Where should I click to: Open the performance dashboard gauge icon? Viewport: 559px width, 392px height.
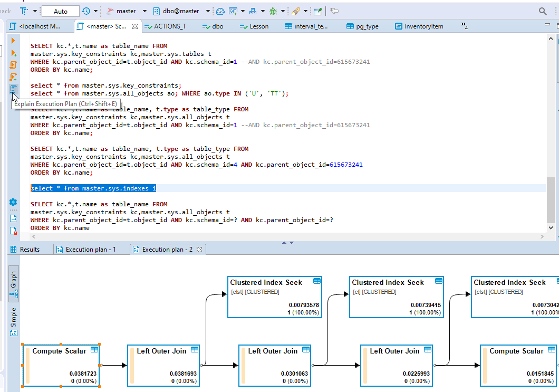tap(220, 11)
